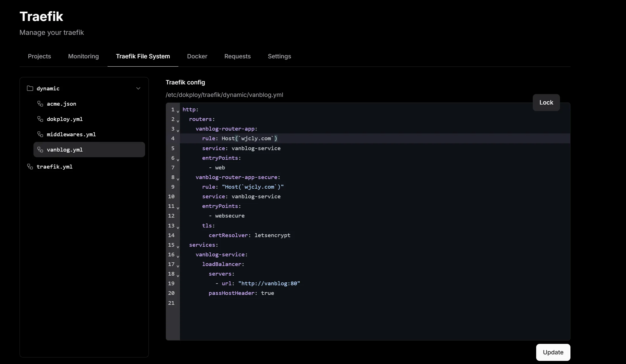Fold servers block at line 18

(178, 275)
